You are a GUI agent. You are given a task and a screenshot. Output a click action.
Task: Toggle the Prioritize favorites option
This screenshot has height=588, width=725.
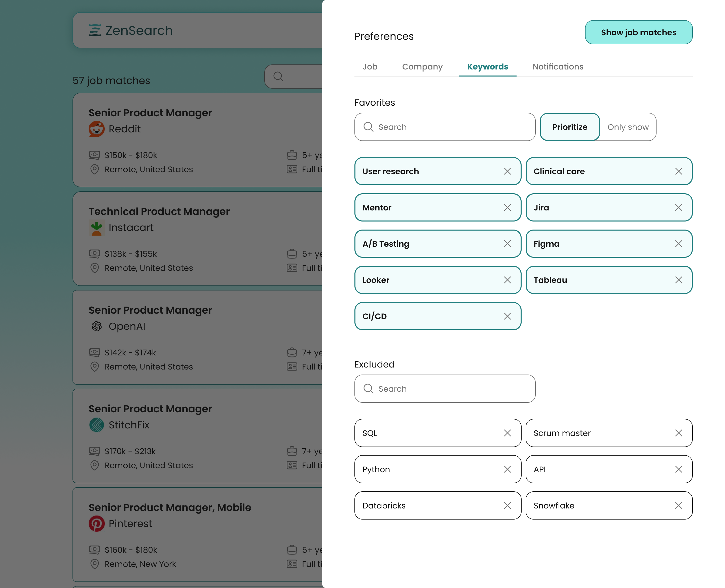tap(569, 127)
